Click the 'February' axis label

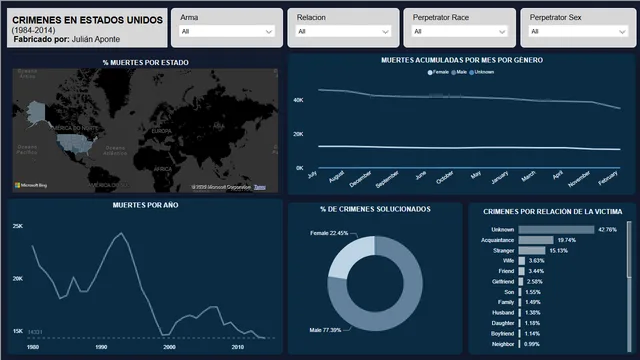pyautogui.click(x=608, y=178)
